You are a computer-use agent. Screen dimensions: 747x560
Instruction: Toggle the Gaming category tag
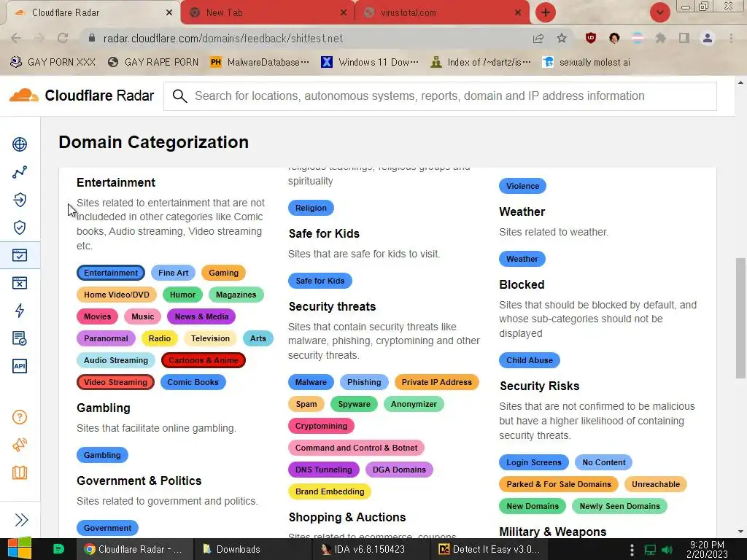[223, 273]
